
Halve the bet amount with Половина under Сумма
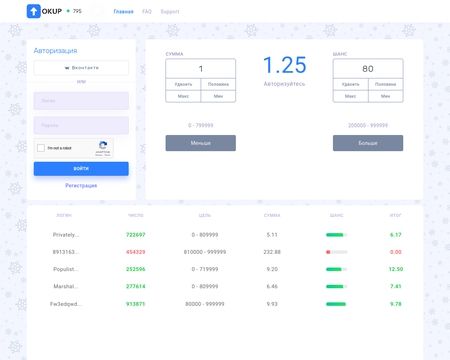(x=218, y=84)
